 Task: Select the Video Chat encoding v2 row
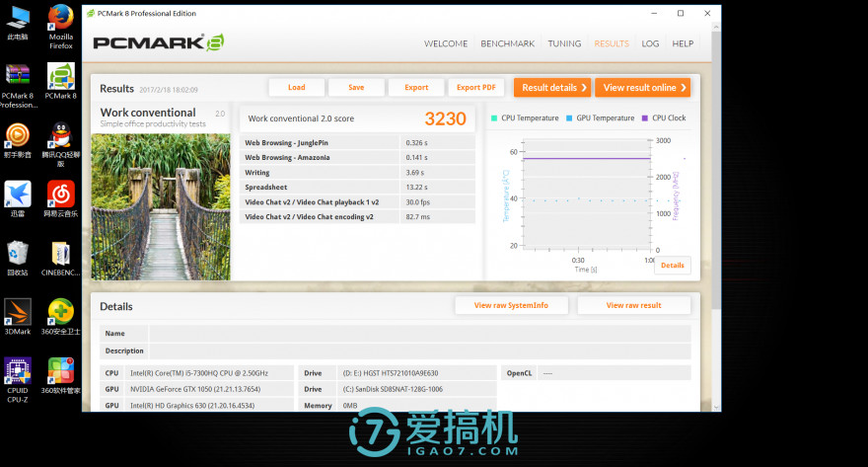pyautogui.click(x=358, y=217)
